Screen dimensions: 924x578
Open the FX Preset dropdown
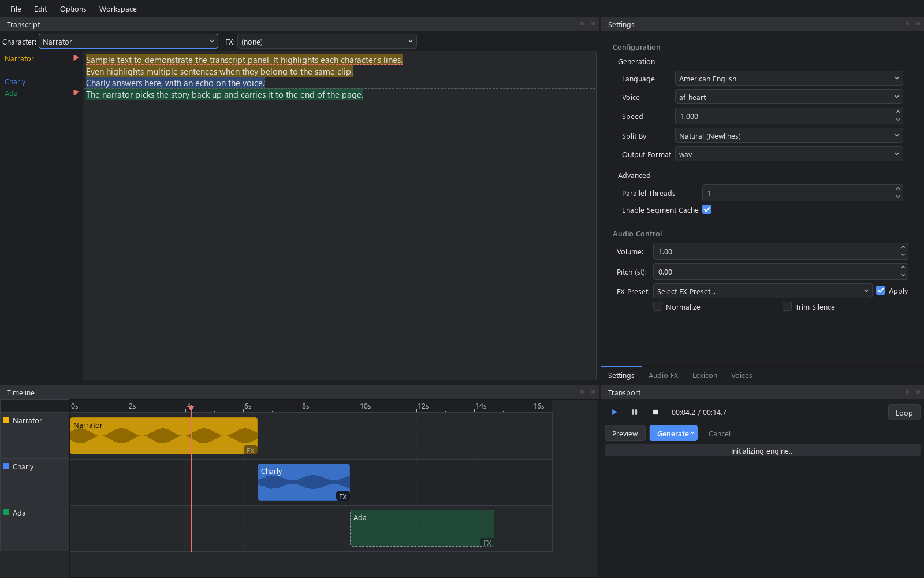coord(762,291)
